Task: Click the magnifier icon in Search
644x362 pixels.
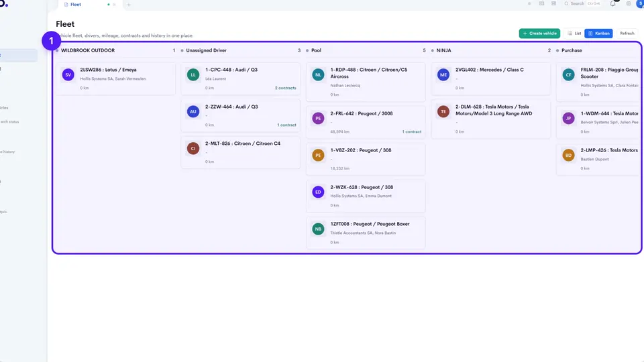Action: point(566,4)
